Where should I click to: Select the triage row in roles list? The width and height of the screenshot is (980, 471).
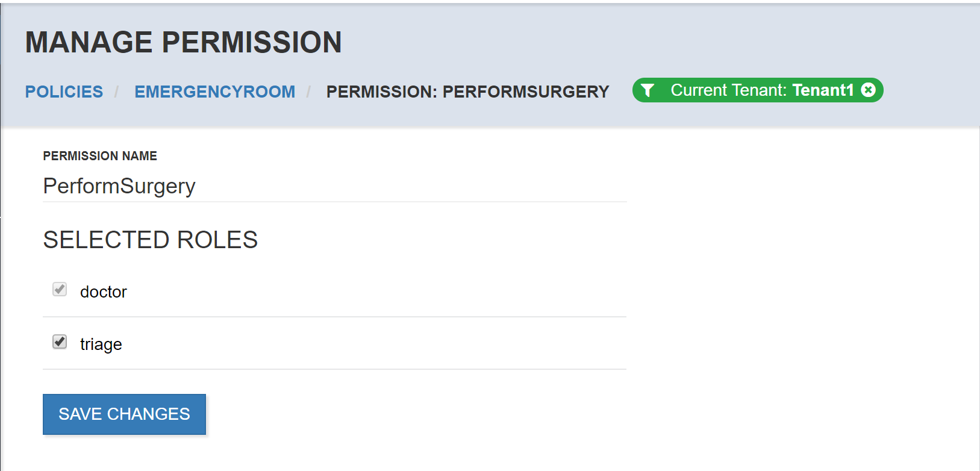click(335, 343)
